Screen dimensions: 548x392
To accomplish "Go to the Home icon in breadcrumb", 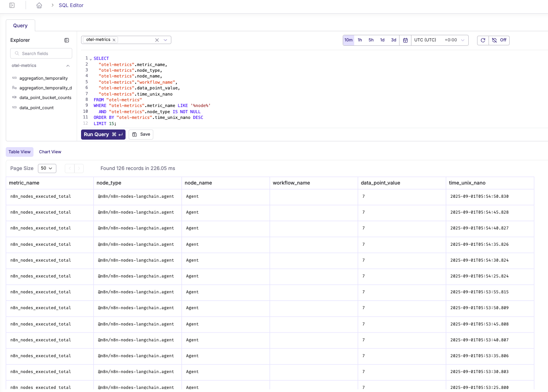I will (39, 5).
